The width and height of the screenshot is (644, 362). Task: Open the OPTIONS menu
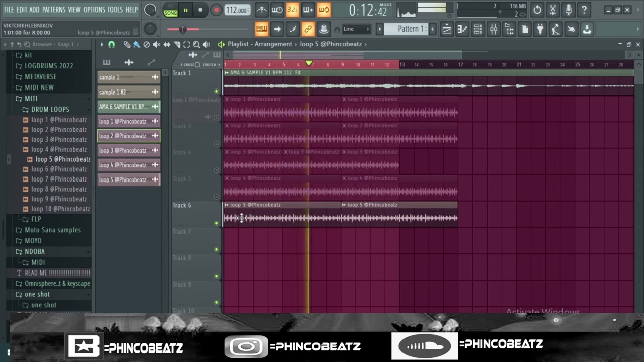[x=94, y=10]
